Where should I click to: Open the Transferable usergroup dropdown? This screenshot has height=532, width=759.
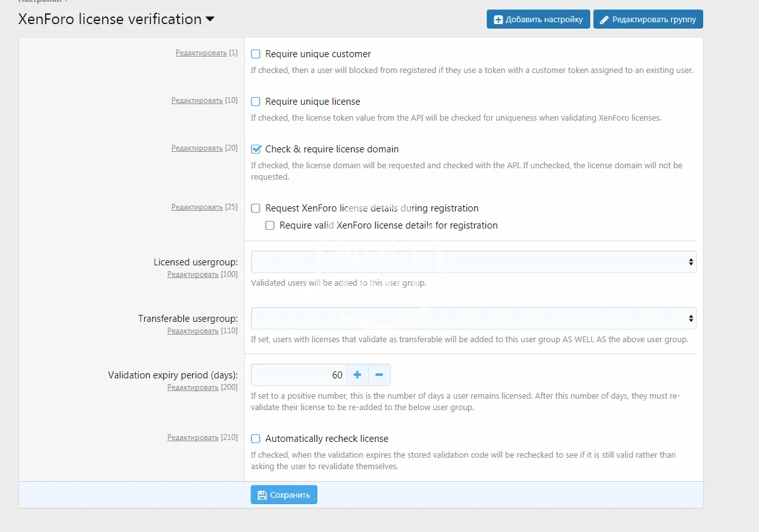473,319
